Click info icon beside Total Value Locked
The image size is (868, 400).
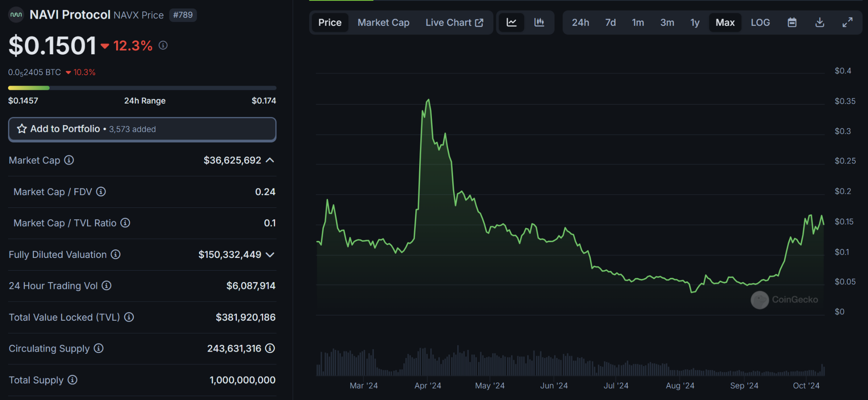click(x=129, y=317)
